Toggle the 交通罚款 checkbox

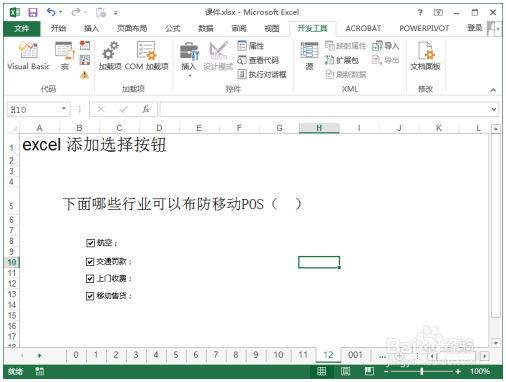click(90, 262)
